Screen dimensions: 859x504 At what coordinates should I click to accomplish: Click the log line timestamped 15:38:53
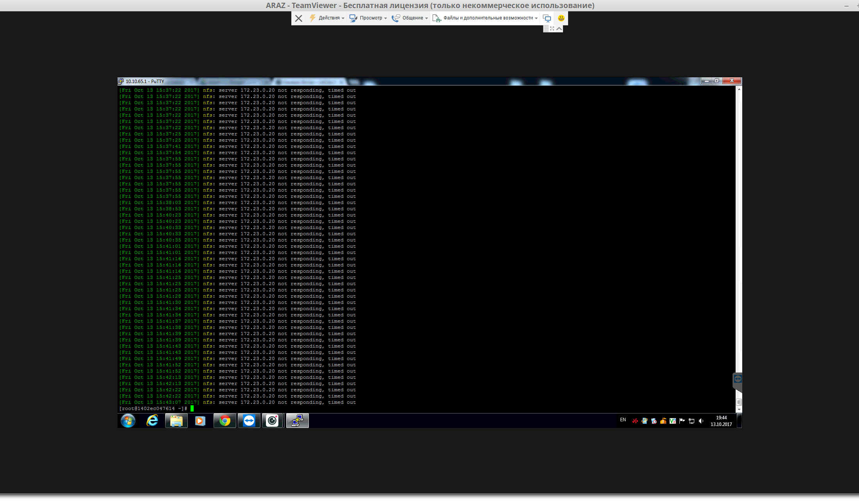point(237,209)
